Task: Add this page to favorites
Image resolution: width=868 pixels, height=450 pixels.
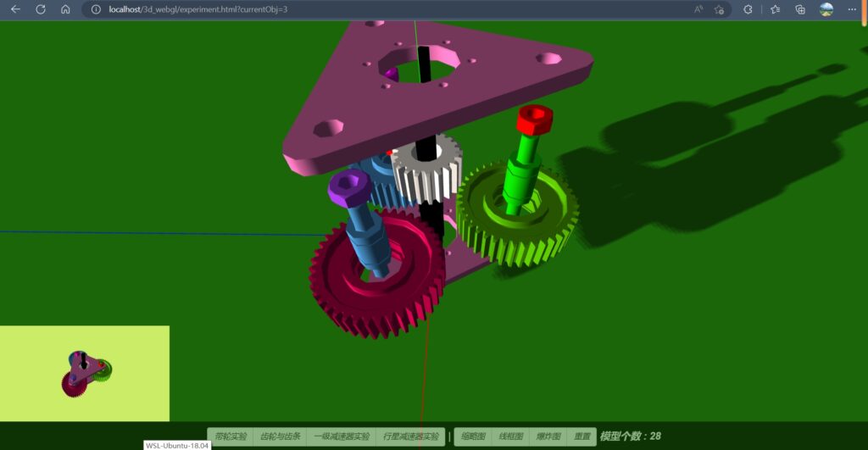Action: (719, 9)
